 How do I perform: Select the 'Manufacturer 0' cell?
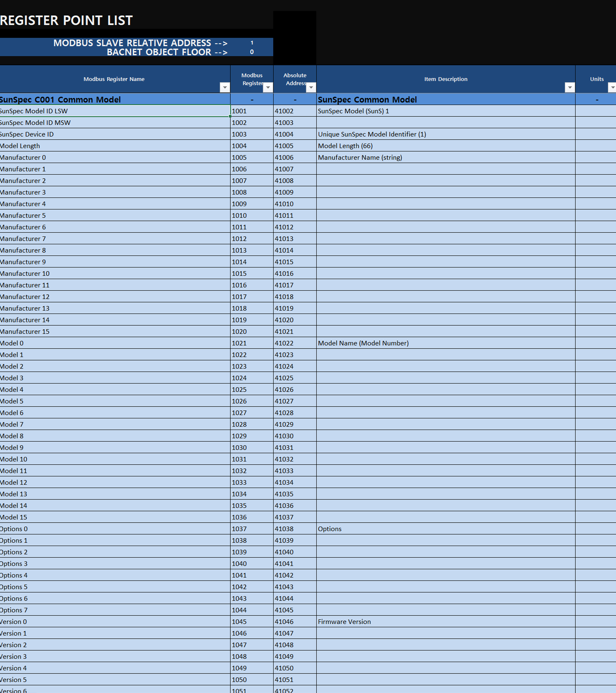pos(115,157)
